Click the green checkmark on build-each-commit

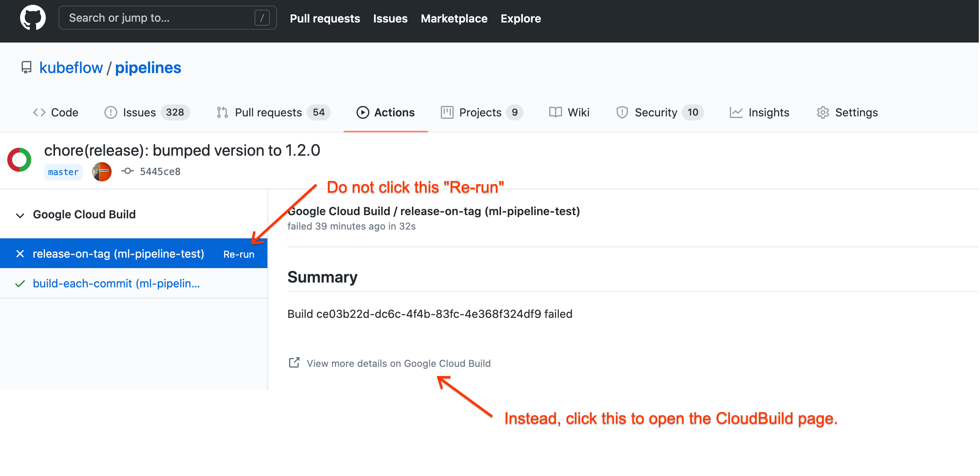tap(20, 284)
